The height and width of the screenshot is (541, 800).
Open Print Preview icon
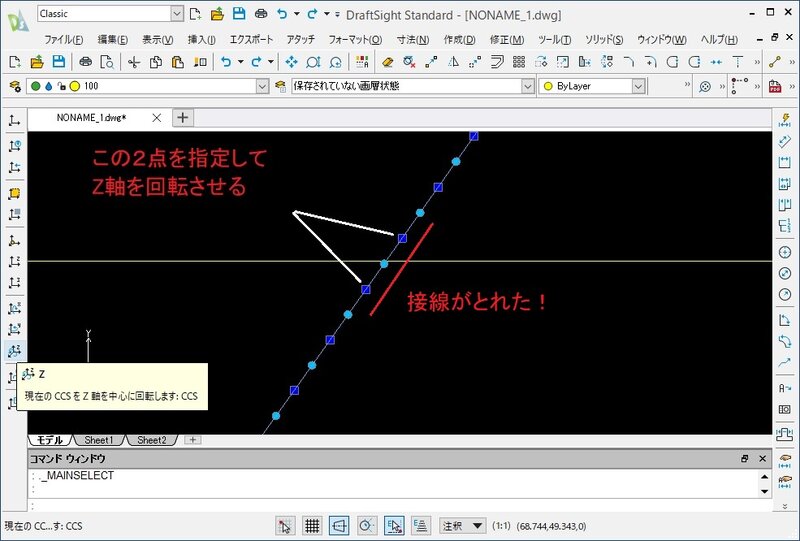pos(107,62)
